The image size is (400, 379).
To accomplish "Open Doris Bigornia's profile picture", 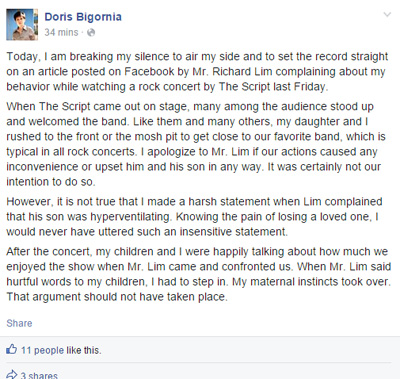I will (22, 25).
